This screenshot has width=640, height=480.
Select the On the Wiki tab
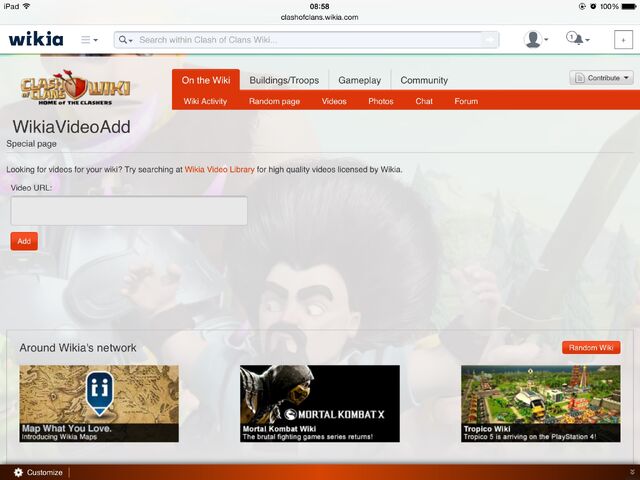point(206,80)
